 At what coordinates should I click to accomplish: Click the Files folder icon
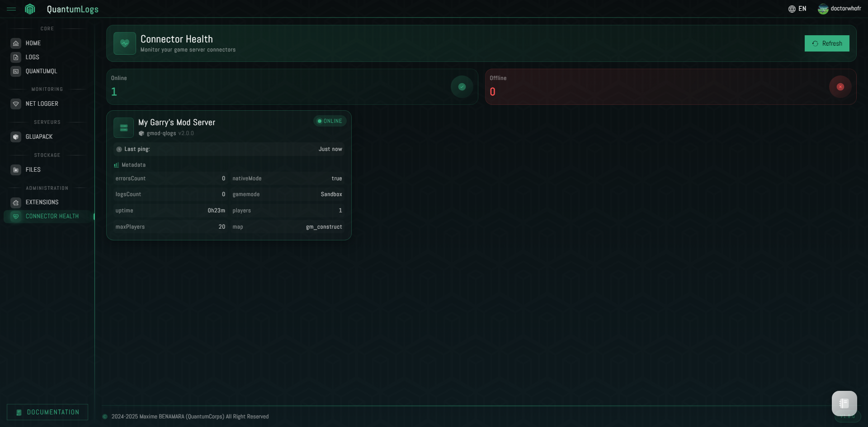[16, 170]
